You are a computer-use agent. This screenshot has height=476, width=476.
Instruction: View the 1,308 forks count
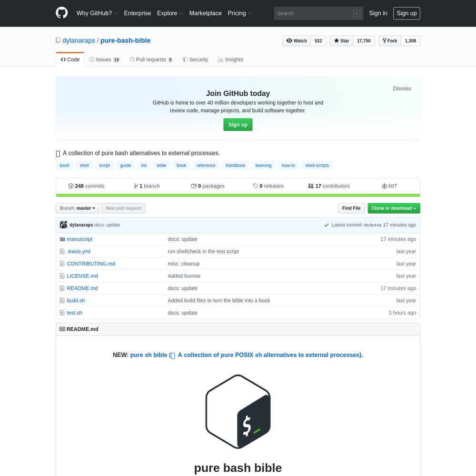tap(410, 40)
